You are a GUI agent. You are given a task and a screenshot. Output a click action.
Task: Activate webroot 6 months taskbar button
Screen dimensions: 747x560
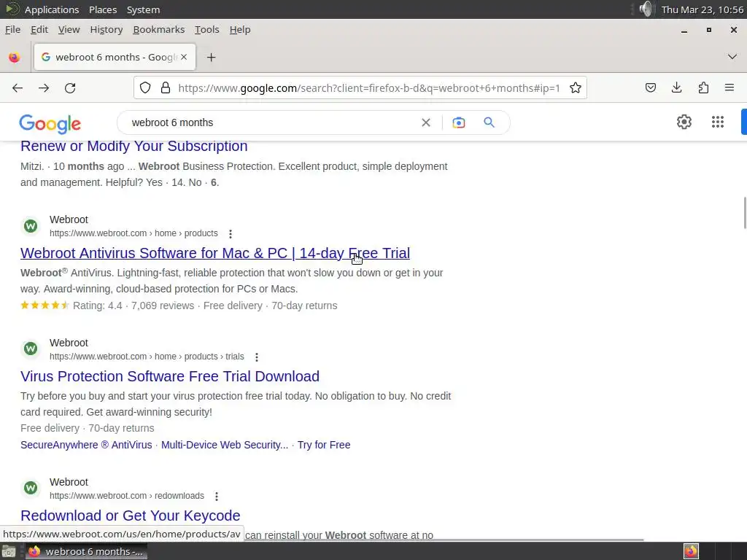(86, 551)
